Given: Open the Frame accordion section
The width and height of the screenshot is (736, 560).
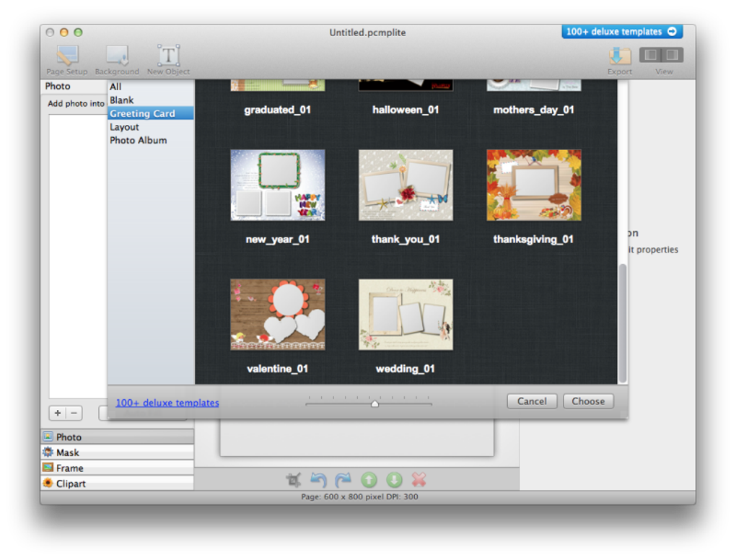Looking at the screenshot, I should [118, 468].
